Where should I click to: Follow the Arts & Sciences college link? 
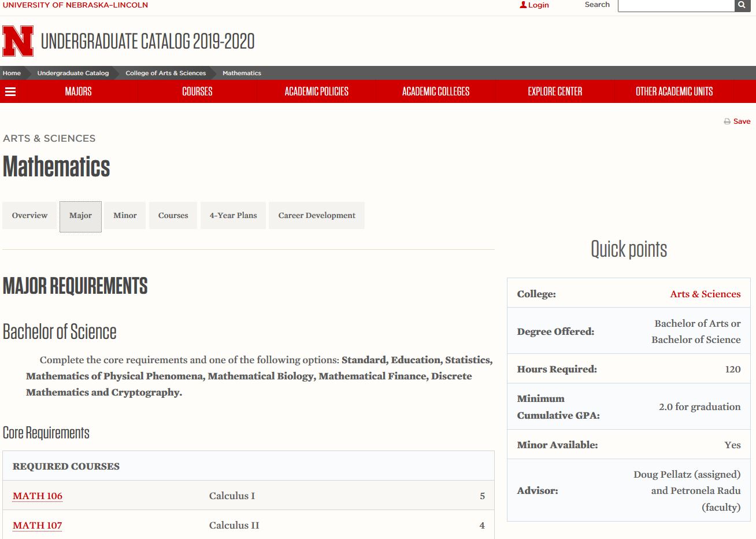(705, 294)
